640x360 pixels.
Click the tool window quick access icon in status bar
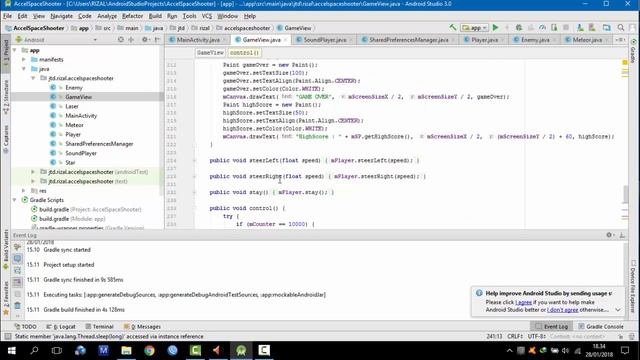[x=7, y=336]
